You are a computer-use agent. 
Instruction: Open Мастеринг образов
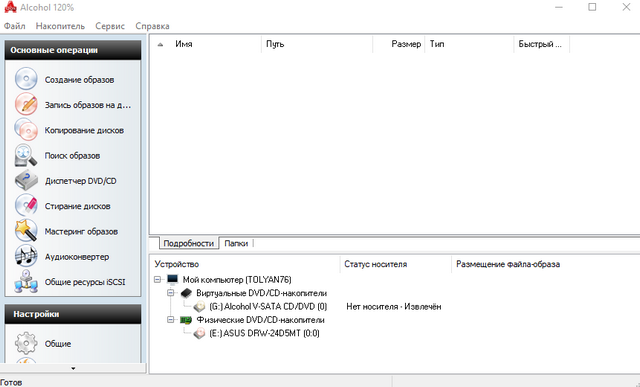[81, 231]
